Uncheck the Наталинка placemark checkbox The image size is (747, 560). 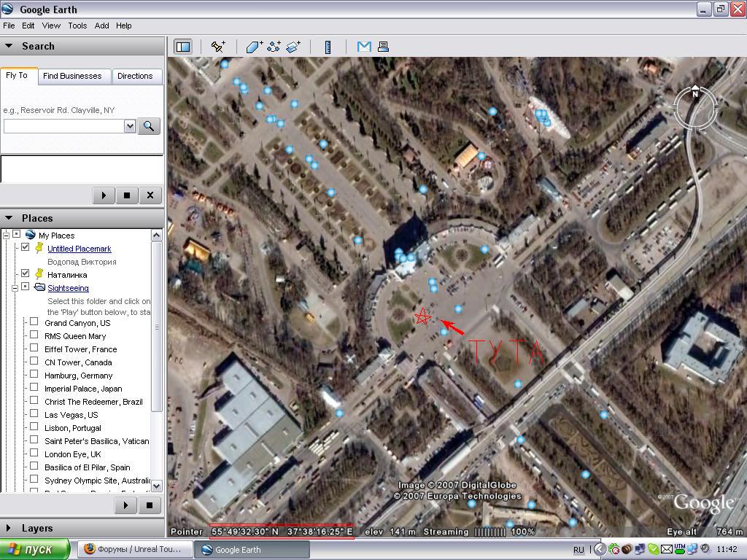(x=26, y=274)
